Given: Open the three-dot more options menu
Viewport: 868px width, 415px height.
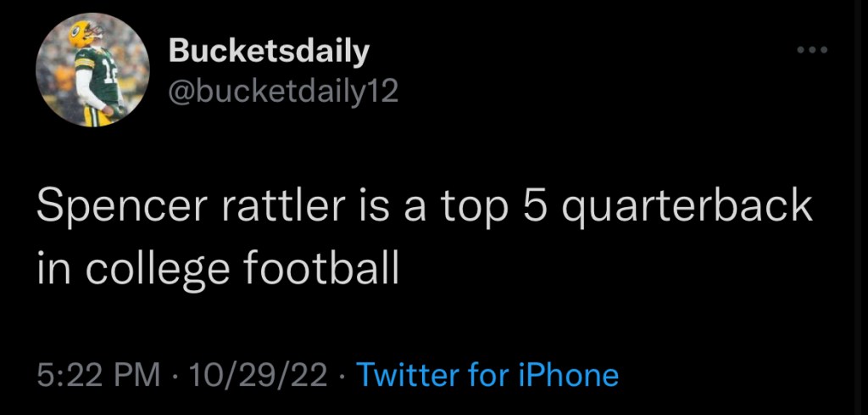Looking at the screenshot, I should [812, 50].
